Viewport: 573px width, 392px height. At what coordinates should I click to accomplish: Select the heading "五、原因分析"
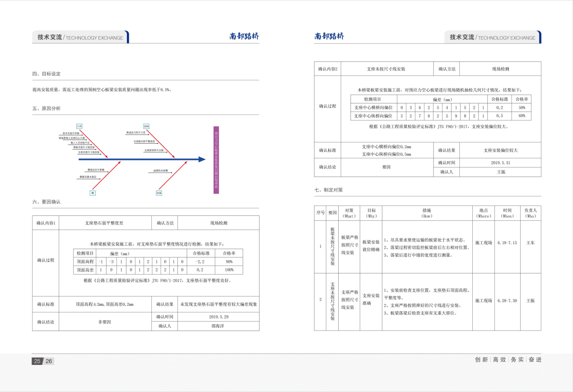[47, 108]
